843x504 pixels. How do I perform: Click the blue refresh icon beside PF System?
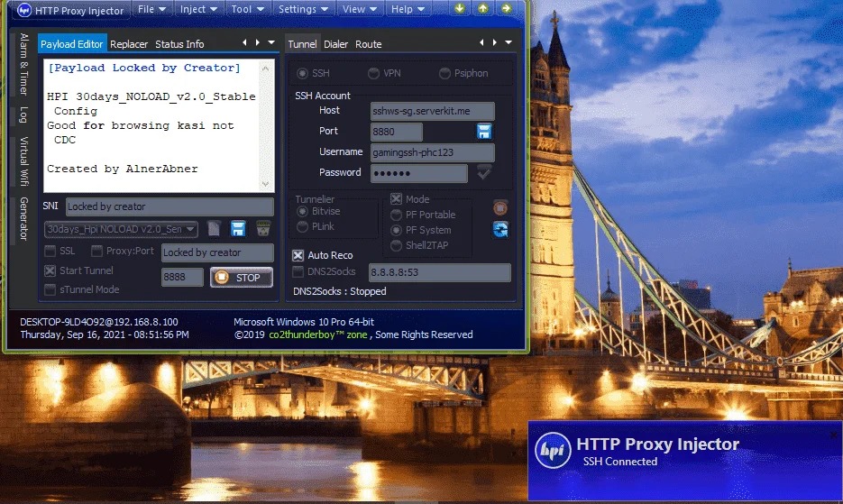(x=500, y=230)
